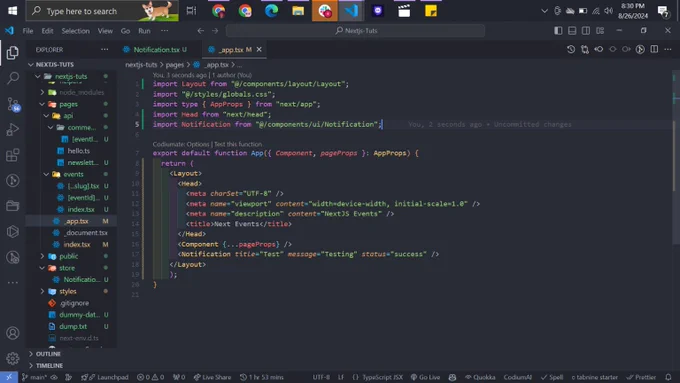The width and height of the screenshot is (680, 383).
Task: Collapse the nextjs-tuts root folder
Action: coord(72,76)
